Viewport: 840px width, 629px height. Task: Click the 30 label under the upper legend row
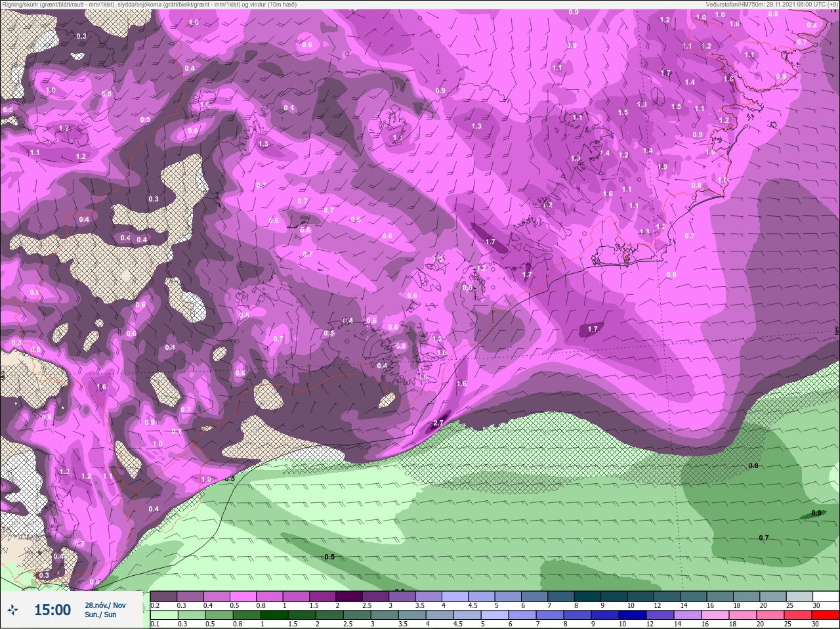point(816,605)
